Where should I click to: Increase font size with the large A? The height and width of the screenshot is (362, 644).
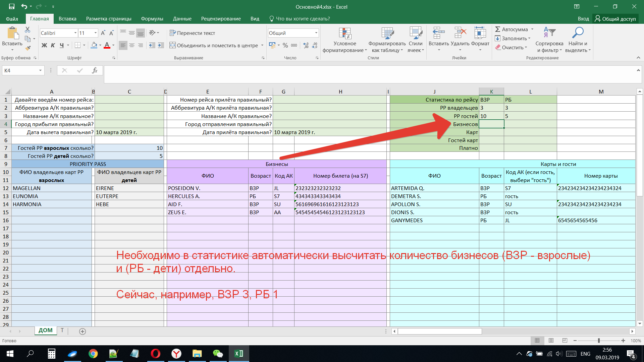pyautogui.click(x=103, y=33)
